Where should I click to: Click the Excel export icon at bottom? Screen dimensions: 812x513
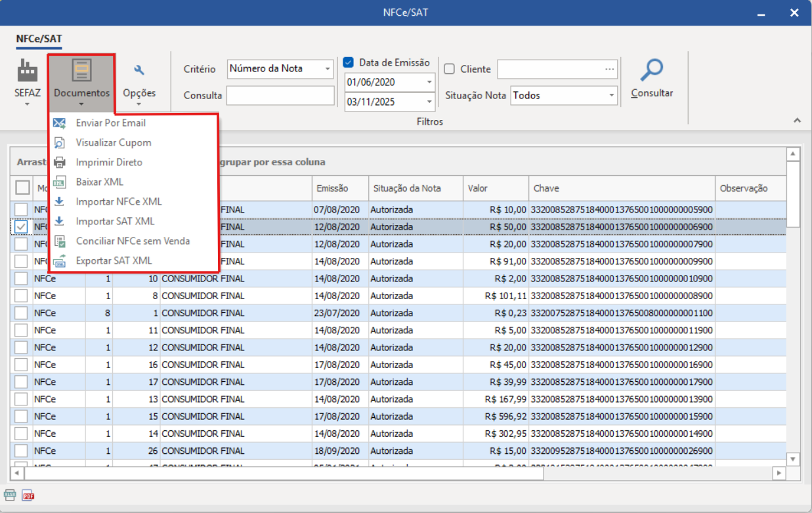point(10,495)
